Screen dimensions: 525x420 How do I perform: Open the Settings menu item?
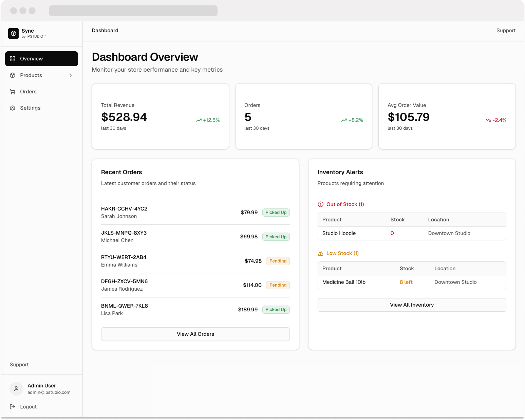pos(30,108)
